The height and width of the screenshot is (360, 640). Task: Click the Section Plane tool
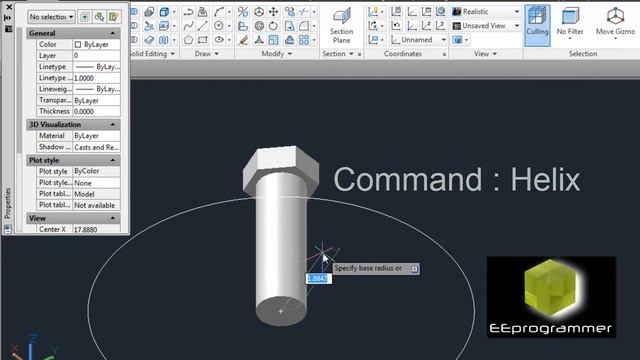point(341,25)
